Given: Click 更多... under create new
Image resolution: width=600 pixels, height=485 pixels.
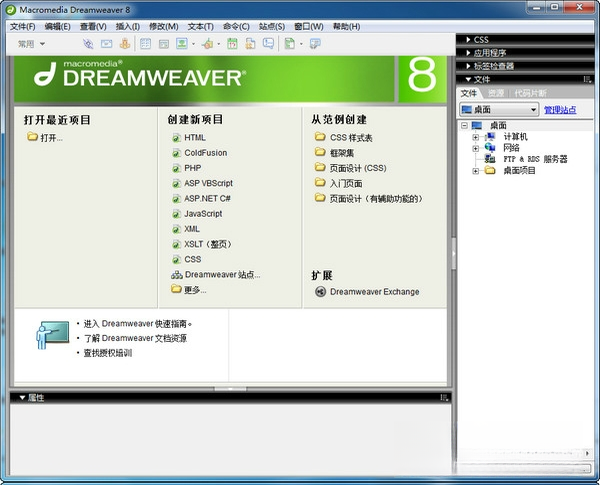Looking at the screenshot, I should coord(189,290).
